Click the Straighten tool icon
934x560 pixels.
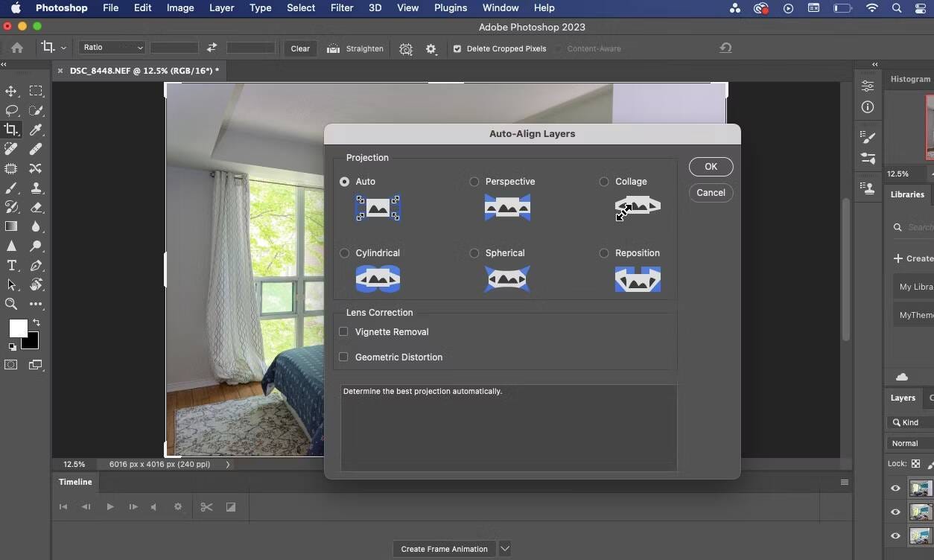(x=333, y=48)
